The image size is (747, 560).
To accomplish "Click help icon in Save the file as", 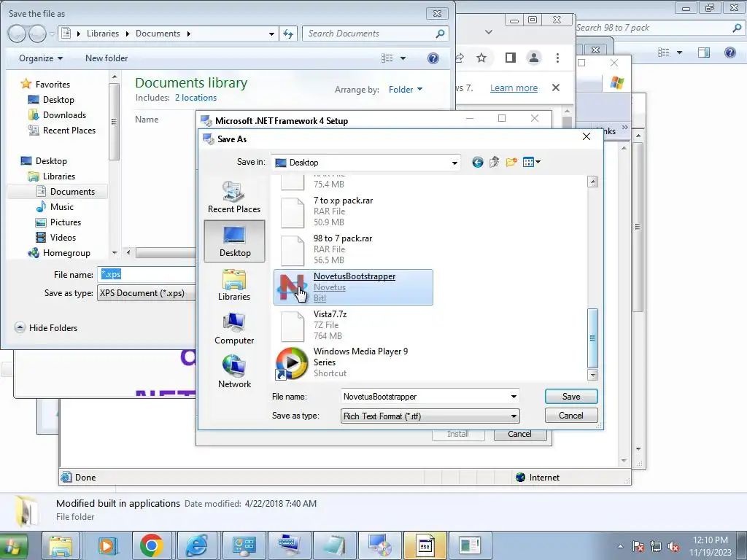I will pos(433,58).
